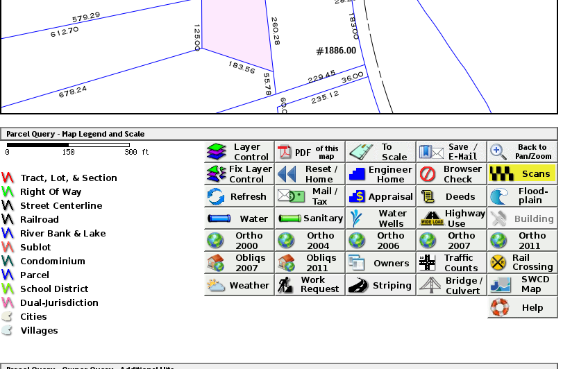Open Save / E-Mail option
The image size is (588, 369).
[451, 152]
